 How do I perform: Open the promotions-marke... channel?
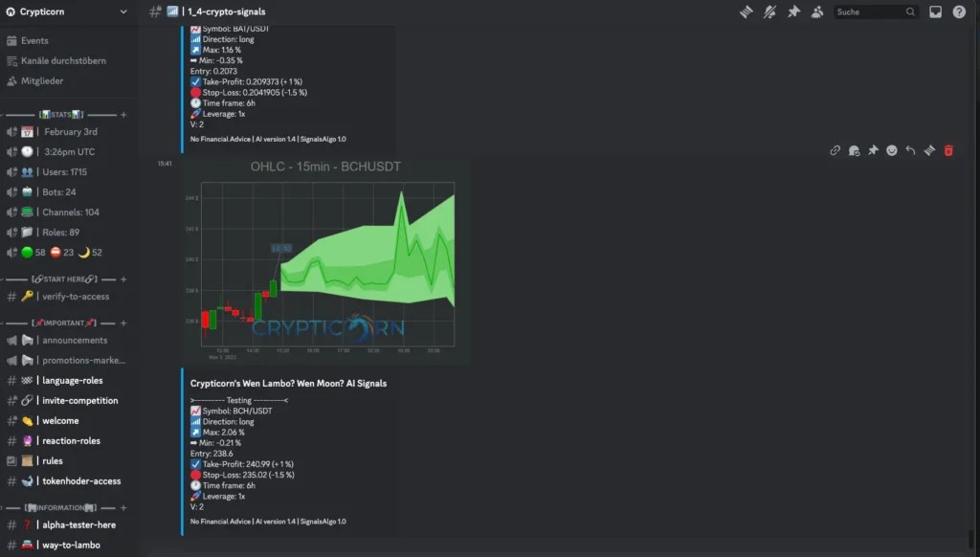[x=66, y=360]
